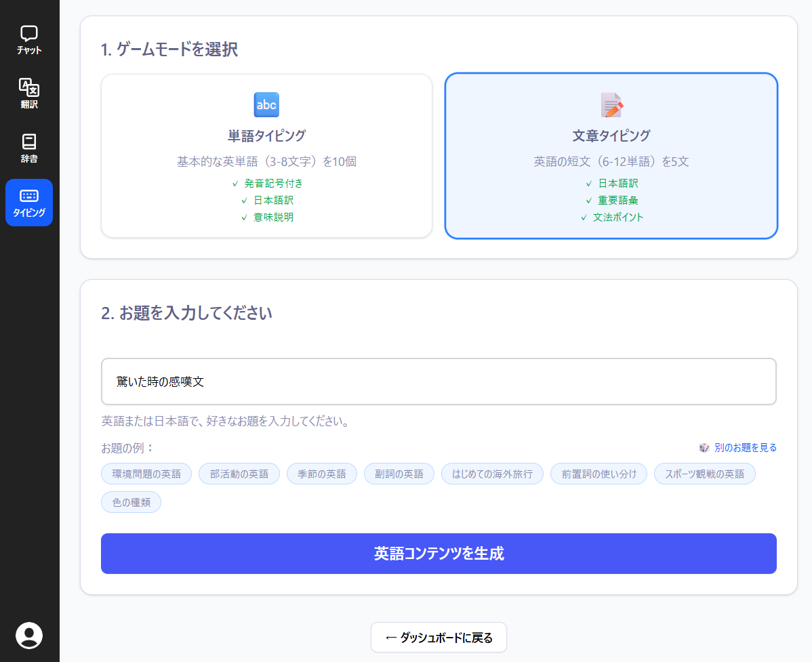The image size is (812, 662).
Task: Go back via ダッシュボードに戻る button
Action: pos(439,637)
